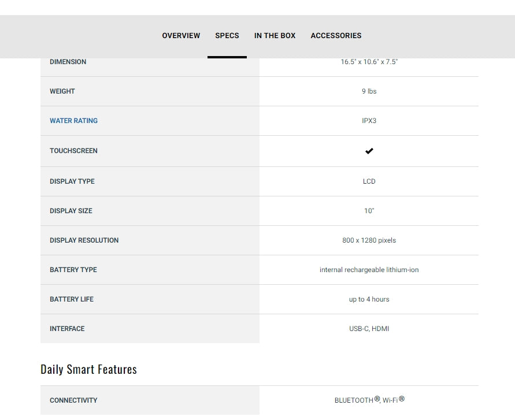
Task: Click the LCD display type value
Action: (x=369, y=181)
